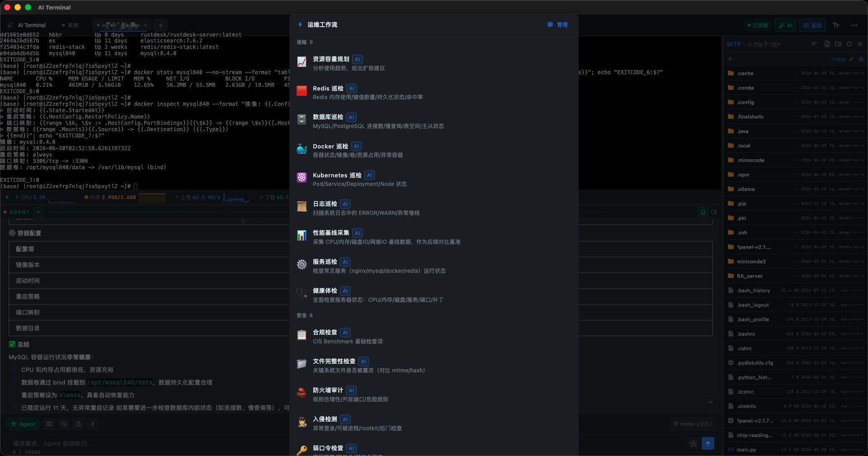
Task: Select the .bashrc file
Action: pos(795,334)
